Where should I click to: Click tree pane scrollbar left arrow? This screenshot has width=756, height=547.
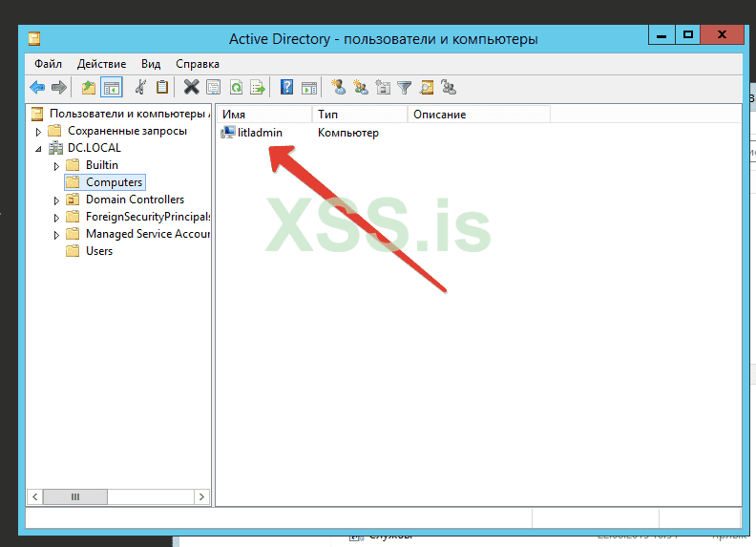coord(34,496)
